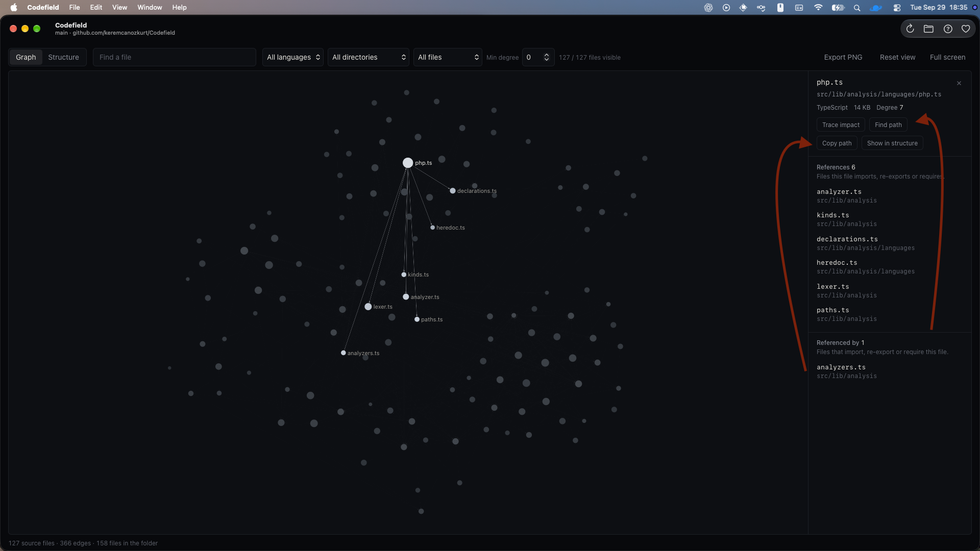Open the Window menu

pos(150,8)
